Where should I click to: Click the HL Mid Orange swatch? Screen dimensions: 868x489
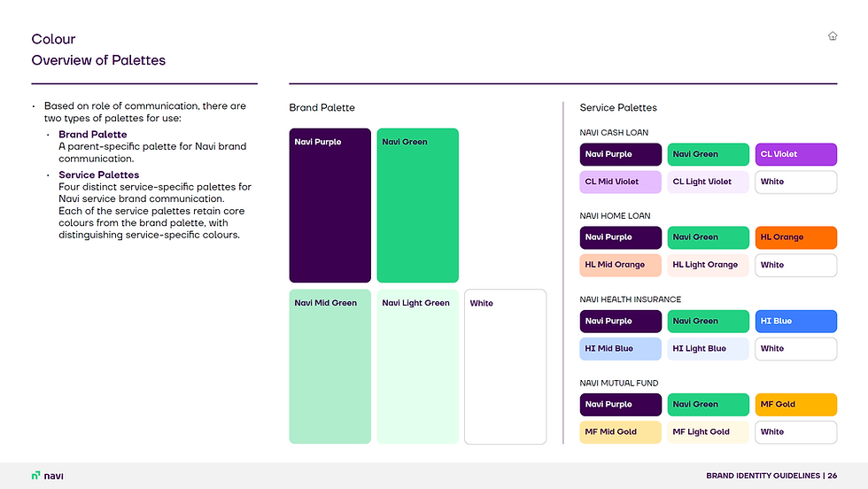click(621, 265)
